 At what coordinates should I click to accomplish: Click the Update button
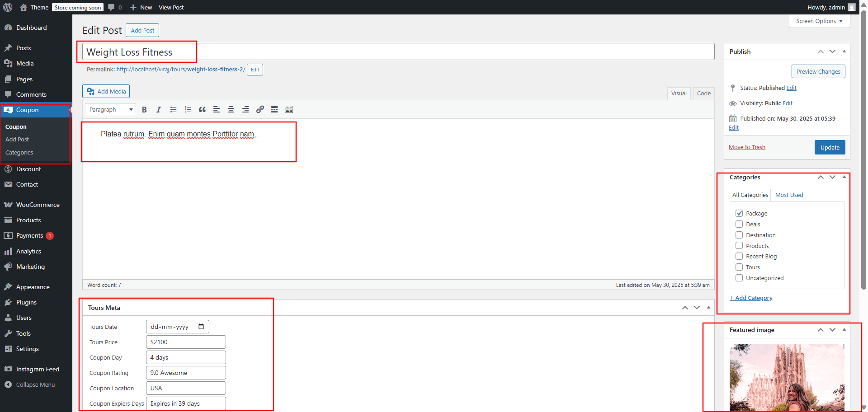tap(830, 147)
